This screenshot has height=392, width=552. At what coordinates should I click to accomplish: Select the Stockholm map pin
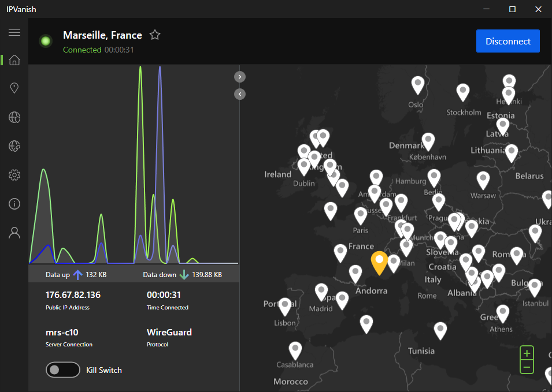(463, 92)
